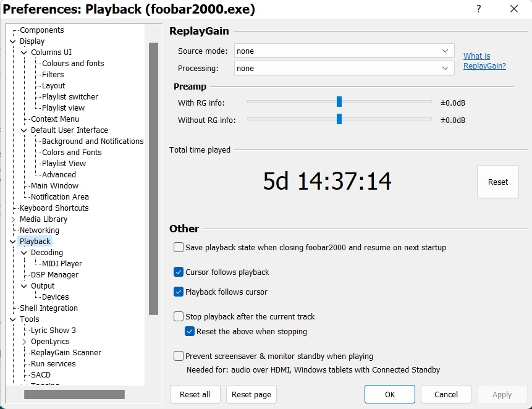Open the Main Window page
The width and height of the screenshot is (532, 409).
tap(54, 185)
